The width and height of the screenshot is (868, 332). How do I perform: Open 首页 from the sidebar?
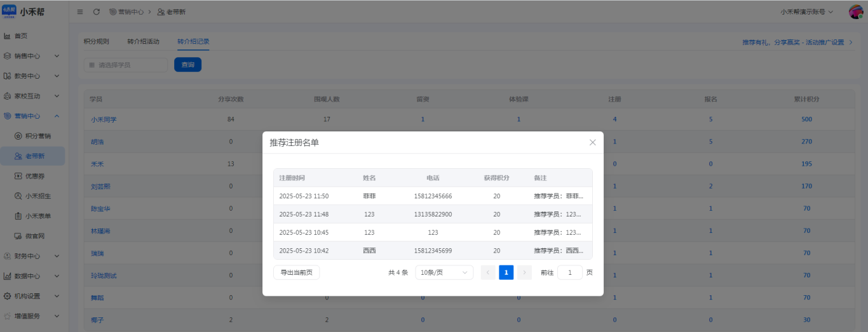[x=20, y=36]
